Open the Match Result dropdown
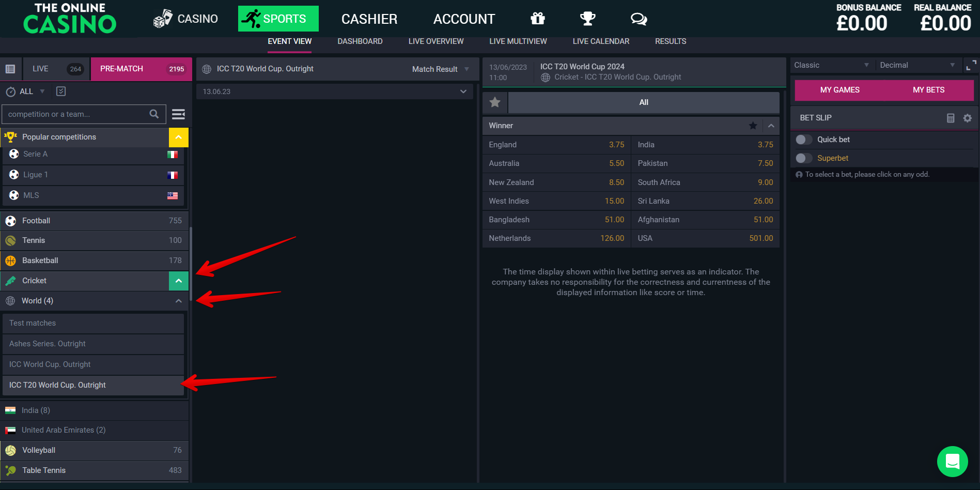Image resolution: width=980 pixels, height=490 pixels. coord(440,69)
